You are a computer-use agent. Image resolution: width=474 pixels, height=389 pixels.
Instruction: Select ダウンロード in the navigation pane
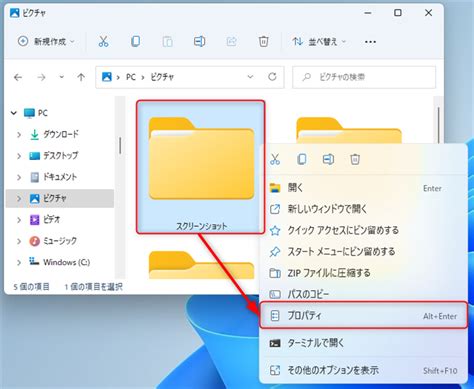(54, 134)
